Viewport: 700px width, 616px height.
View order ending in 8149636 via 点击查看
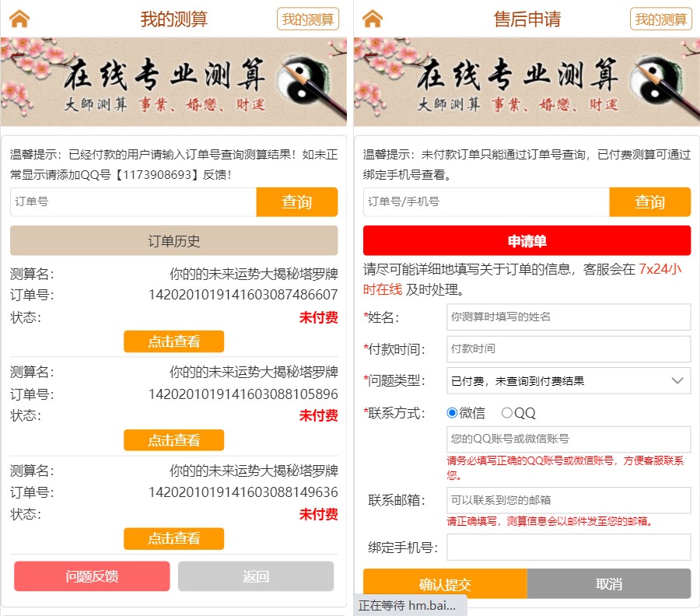click(173, 538)
